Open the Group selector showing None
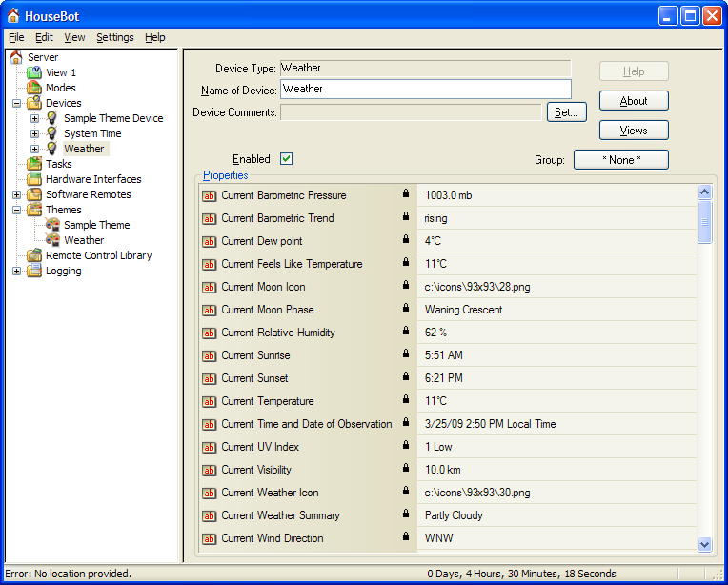The height and width of the screenshot is (585, 728). coord(621,160)
